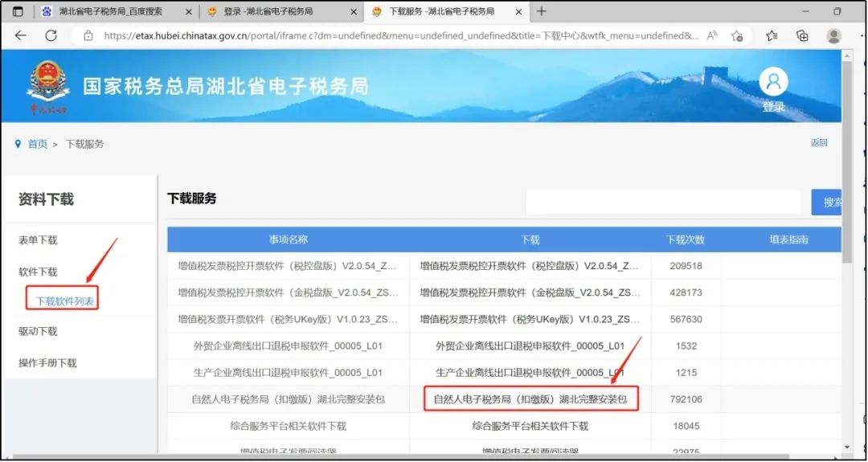The image size is (868, 462).
Task: Select download count 428173
Action: [686, 292]
